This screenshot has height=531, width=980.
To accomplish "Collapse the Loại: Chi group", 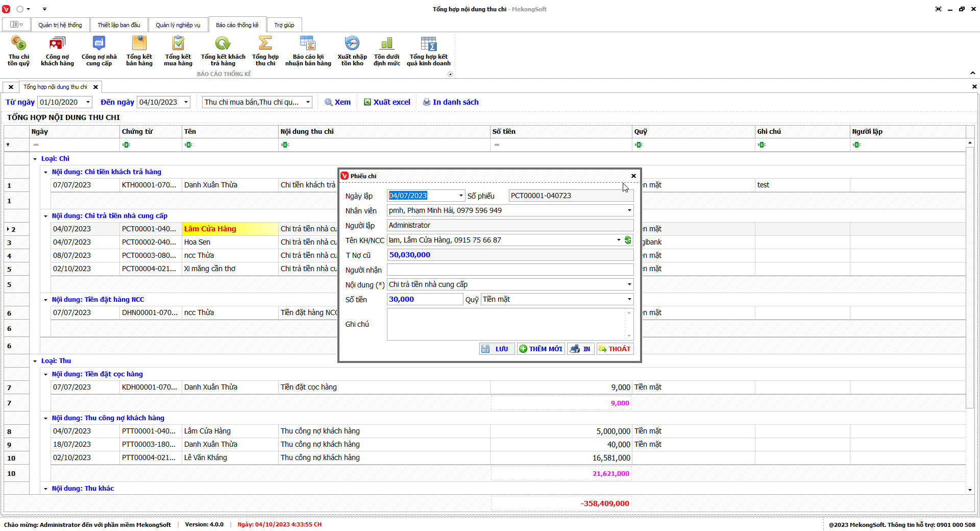I will [x=35, y=159].
